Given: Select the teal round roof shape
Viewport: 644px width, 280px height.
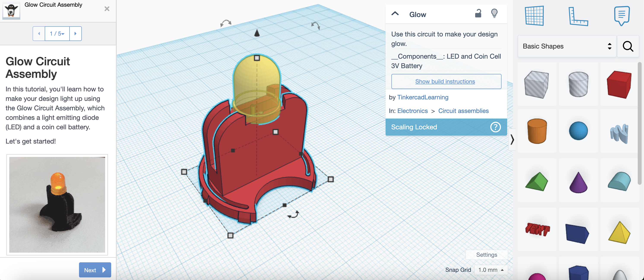Looking at the screenshot, I should point(619,181).
